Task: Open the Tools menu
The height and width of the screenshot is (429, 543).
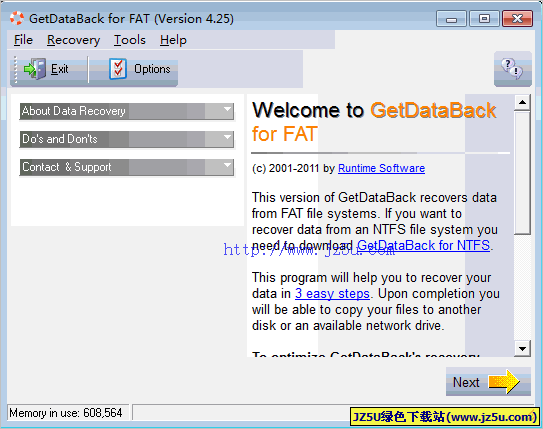Action: (x=130, y=40)
